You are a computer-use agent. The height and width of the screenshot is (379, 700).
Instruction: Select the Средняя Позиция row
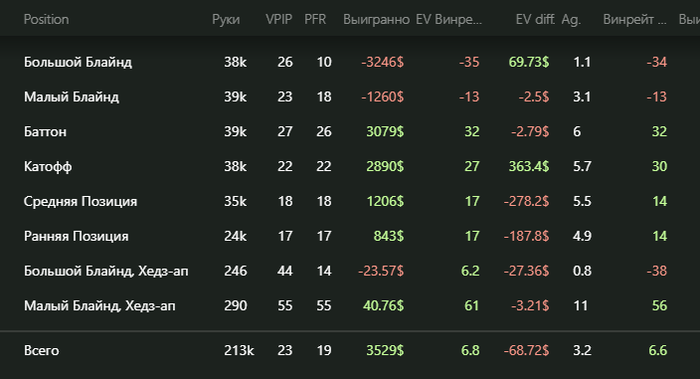(350, 201)
